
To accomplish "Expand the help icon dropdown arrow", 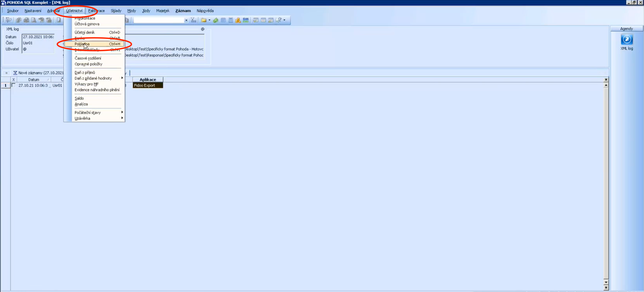I will pyautogui.click(x=284, y=20).
